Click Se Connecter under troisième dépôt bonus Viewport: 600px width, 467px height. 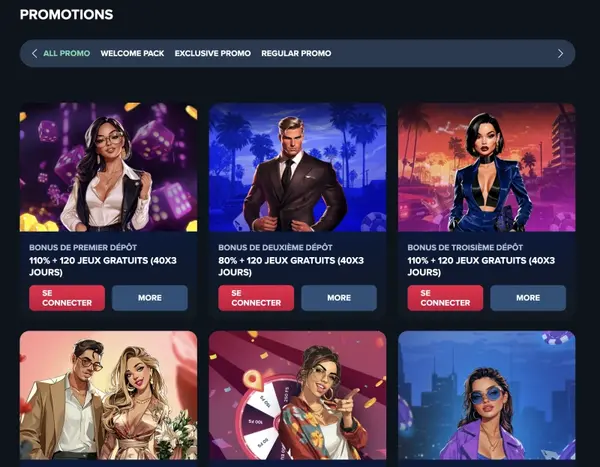tap(445, 298)
